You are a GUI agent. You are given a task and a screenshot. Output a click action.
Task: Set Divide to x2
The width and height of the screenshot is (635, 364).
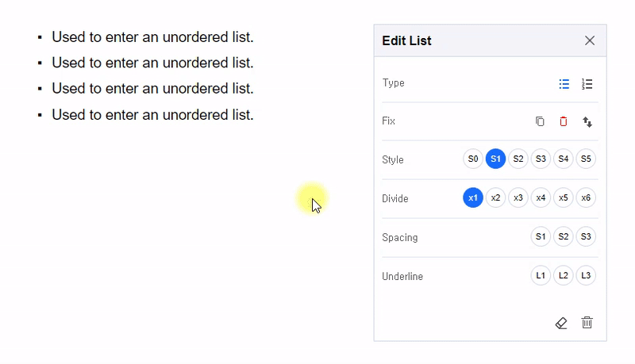[x=496, y=197]
